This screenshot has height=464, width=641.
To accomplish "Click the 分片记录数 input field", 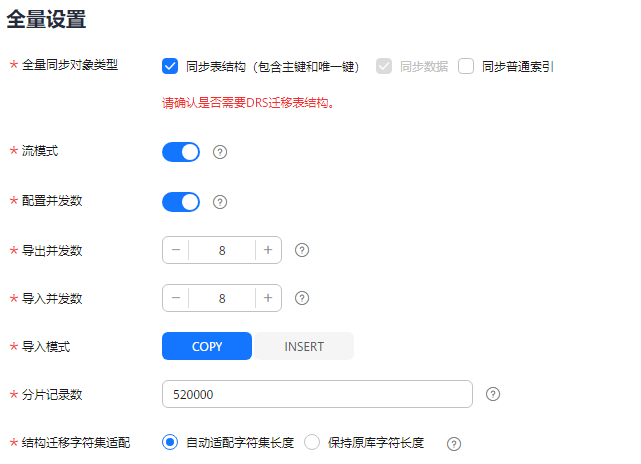I will click(x=317, y=394).
